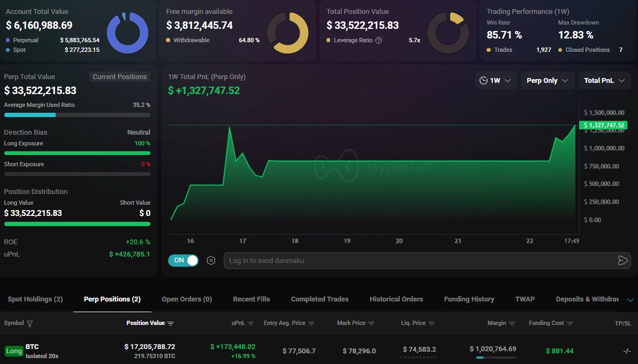Viewport: 638px width, 364px height.
Task: Sort by Funding Cost column icon
Action: pos(569,323)
